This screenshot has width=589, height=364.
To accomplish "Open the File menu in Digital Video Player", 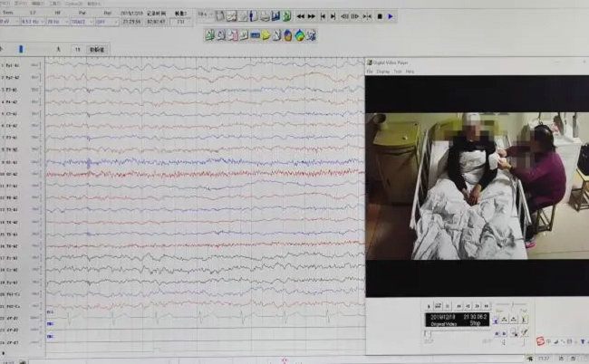I will coord(370,71).
